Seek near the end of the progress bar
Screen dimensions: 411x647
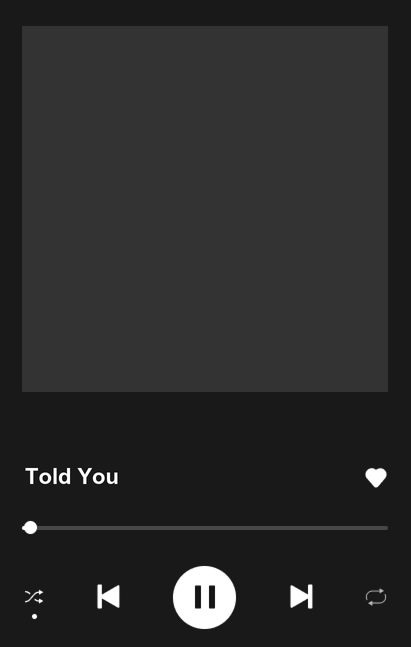380,528
